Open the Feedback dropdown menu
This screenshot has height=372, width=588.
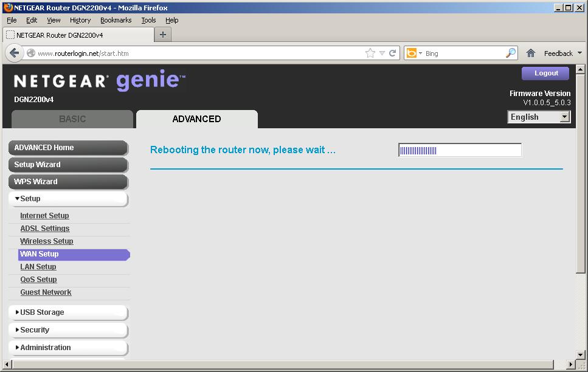pos(563,53)
